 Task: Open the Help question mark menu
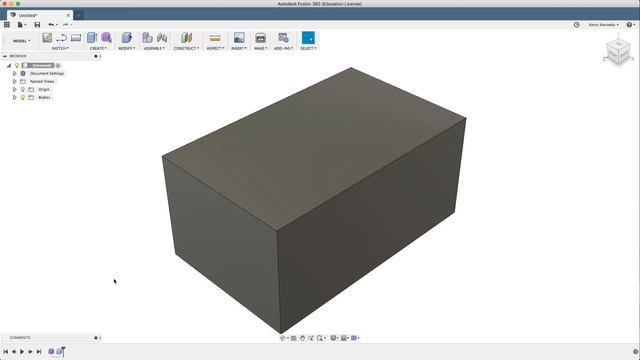click(630, 25)
